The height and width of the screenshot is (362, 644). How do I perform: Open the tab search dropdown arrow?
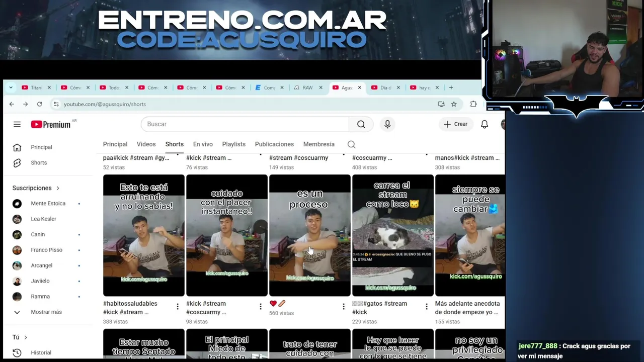[11, 87]
